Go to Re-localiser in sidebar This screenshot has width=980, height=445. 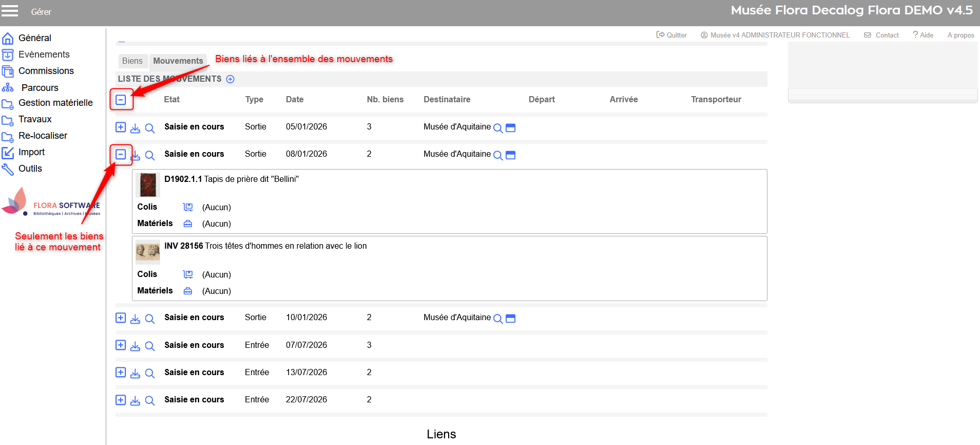pyautogui.click(x=43, y=136)
